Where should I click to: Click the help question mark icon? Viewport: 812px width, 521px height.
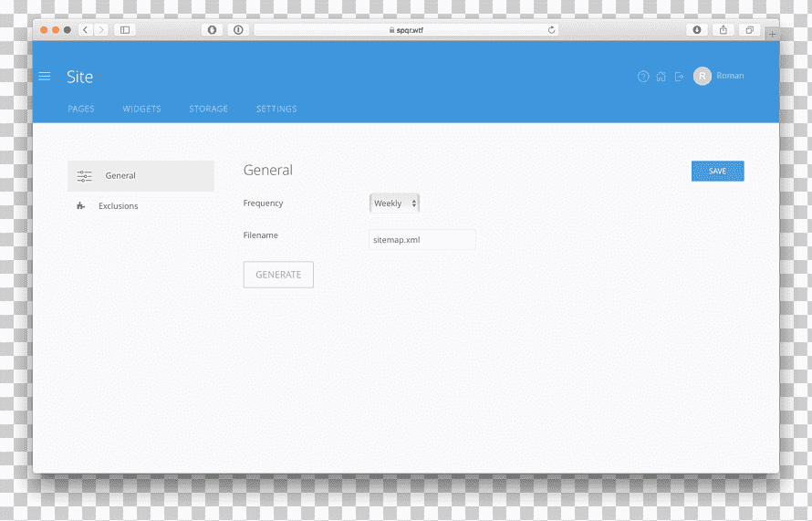click(643, 77)
